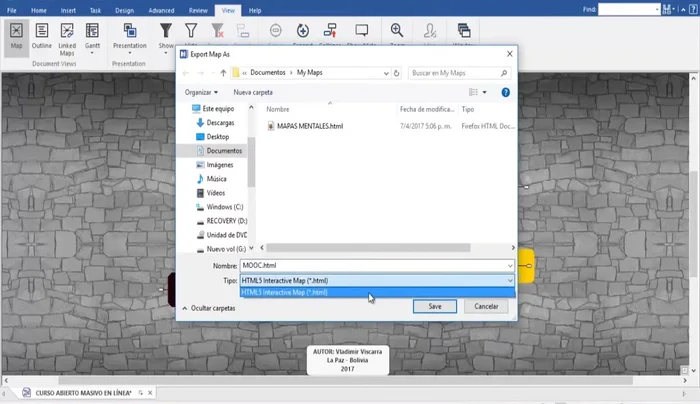700x404 pixels.
Task: Open the Insert ribbon tab
Action: 66,9
